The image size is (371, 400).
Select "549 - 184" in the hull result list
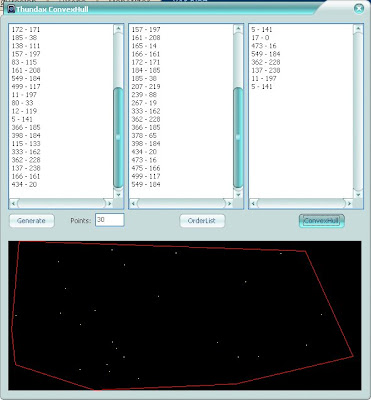point(266,54)
